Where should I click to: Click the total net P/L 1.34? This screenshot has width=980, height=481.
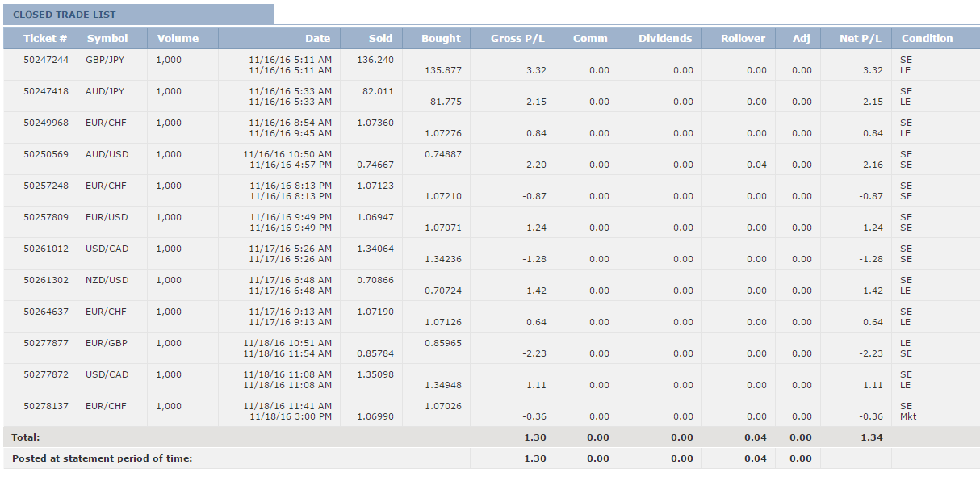[x=872, y=437]
